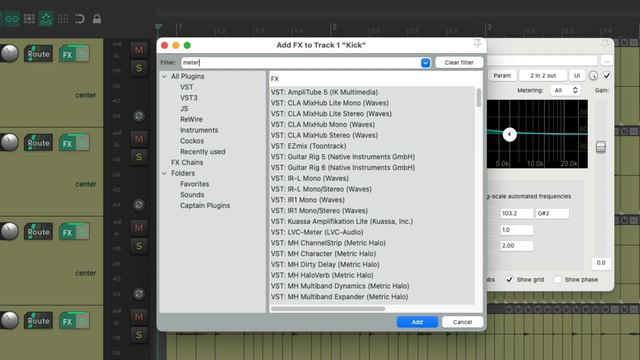Open the FX Chains category
The image size is (640, 360).
[187, 162]
